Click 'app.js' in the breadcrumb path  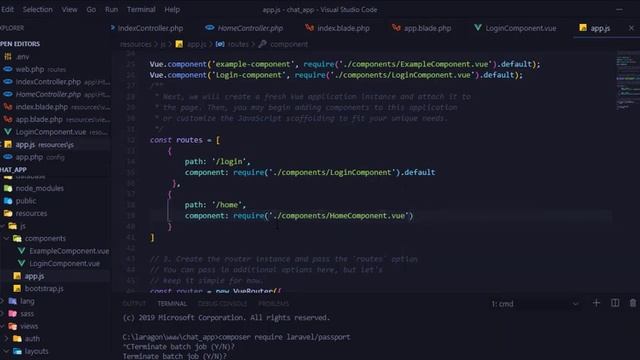tap(196, 44)
